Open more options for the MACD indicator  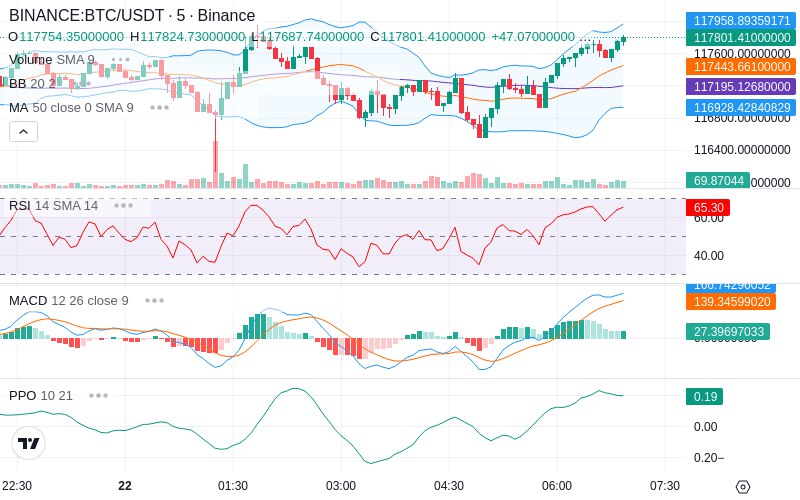[x=154, y=301]
